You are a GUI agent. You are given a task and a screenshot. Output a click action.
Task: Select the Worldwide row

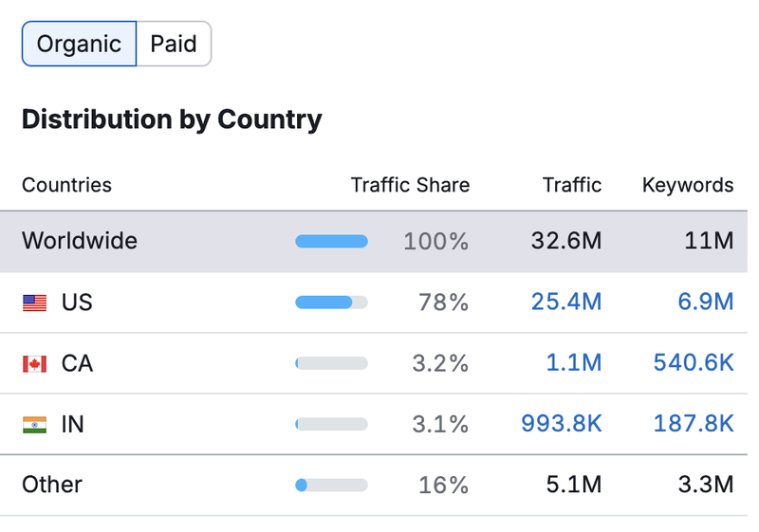pyautogui.click(x=80, y=241)
